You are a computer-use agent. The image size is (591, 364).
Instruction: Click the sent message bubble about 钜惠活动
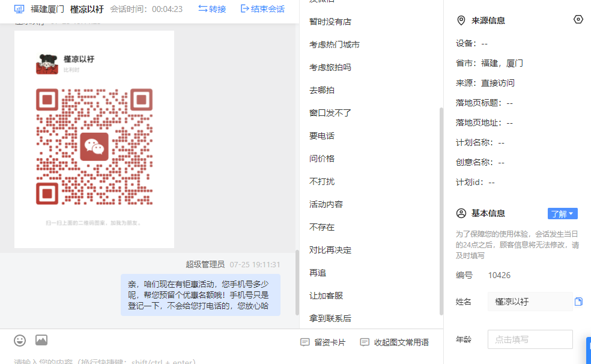tap(201, 295)
